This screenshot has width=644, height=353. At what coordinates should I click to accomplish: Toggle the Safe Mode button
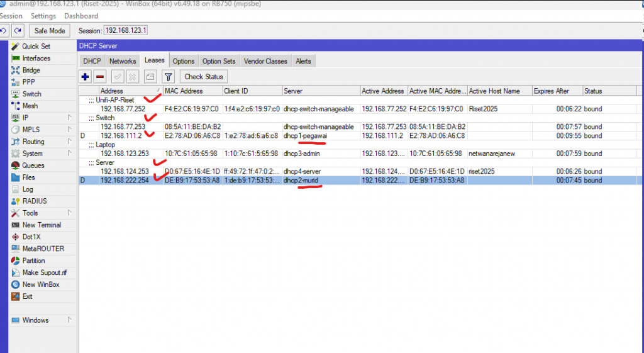coord(50,31)
